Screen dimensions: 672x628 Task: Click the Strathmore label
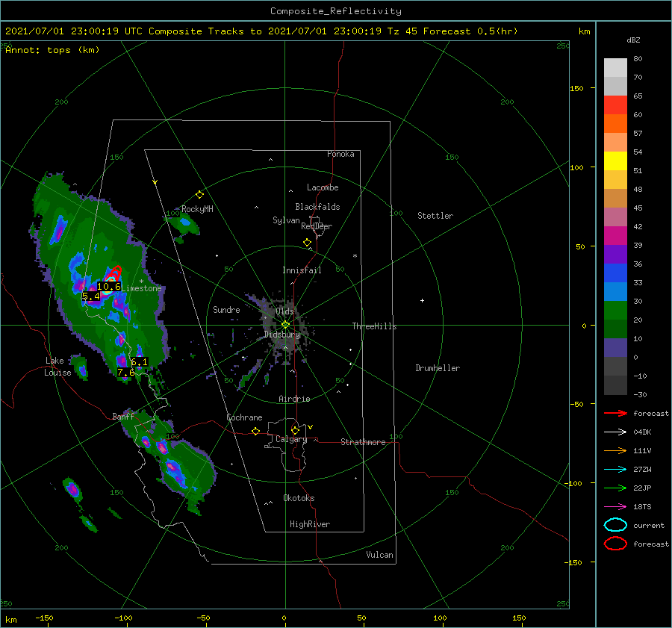(x=363, y=442)
